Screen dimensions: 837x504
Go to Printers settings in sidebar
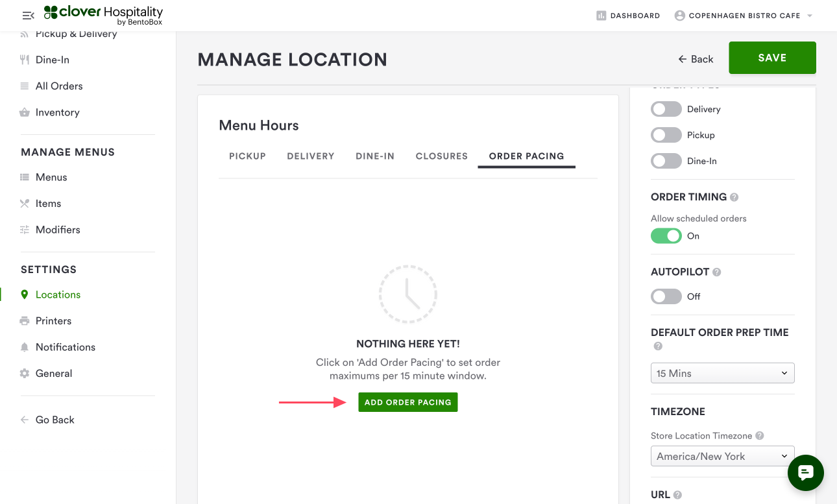click(x=53, y=321)
